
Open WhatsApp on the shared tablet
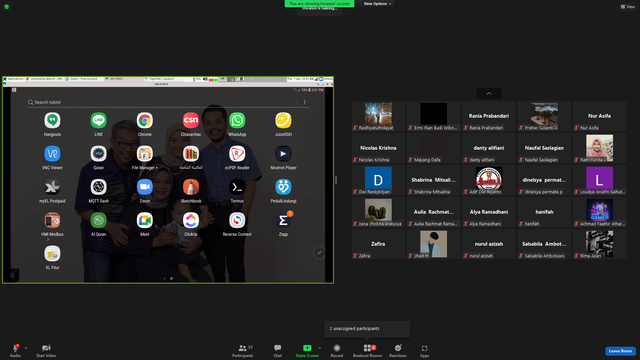tap(237, 120)
